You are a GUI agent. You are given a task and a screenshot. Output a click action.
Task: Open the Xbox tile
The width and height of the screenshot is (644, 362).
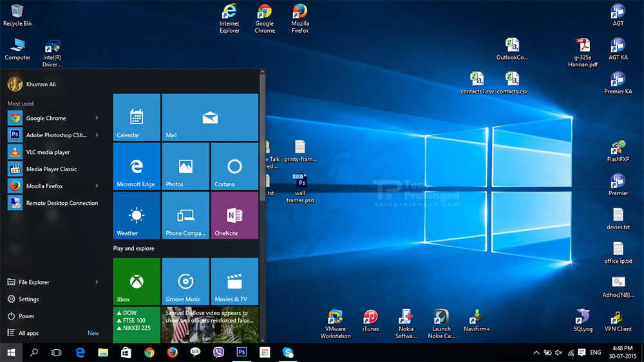coord(137,281)
